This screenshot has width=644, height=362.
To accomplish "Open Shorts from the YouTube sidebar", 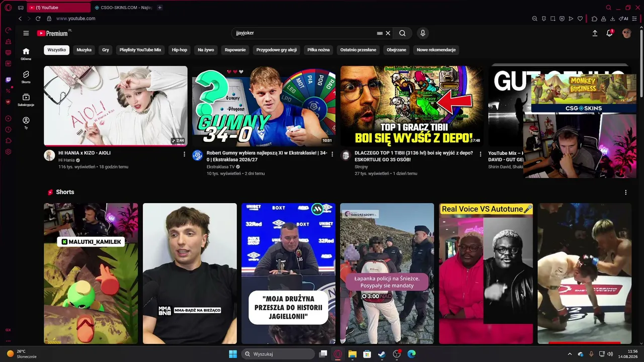I will pos(26,77).
